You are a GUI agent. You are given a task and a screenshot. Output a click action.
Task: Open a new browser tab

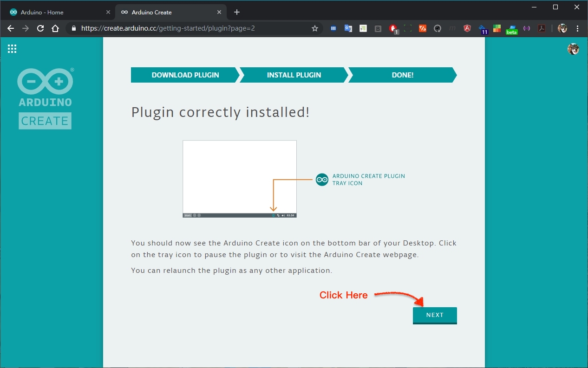237,12
